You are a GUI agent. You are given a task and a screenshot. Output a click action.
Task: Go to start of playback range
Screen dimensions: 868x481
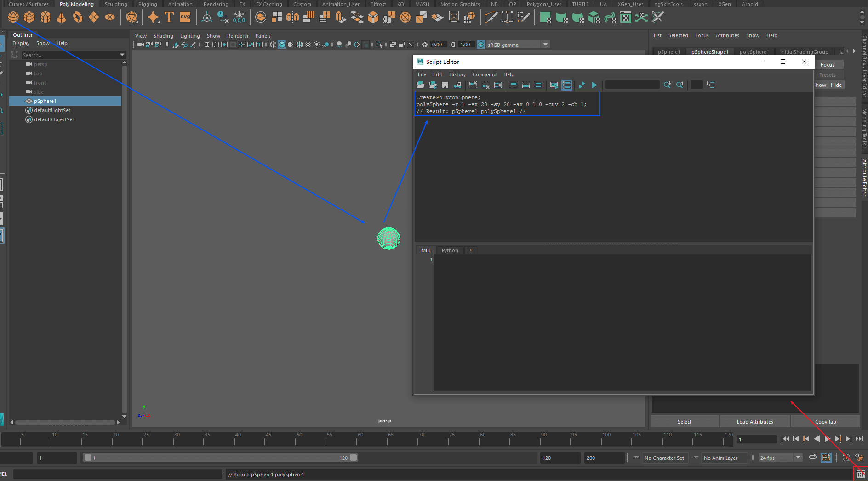point(785,439)
